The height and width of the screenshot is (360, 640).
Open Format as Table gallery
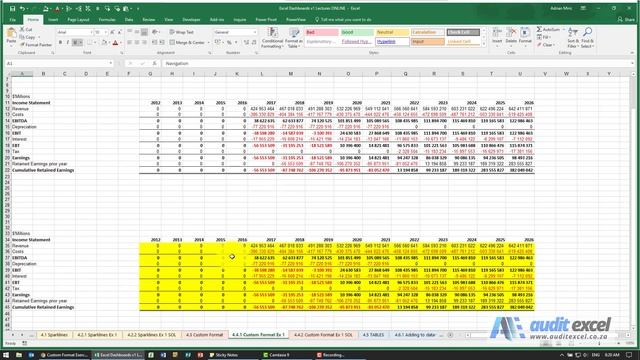293,38
